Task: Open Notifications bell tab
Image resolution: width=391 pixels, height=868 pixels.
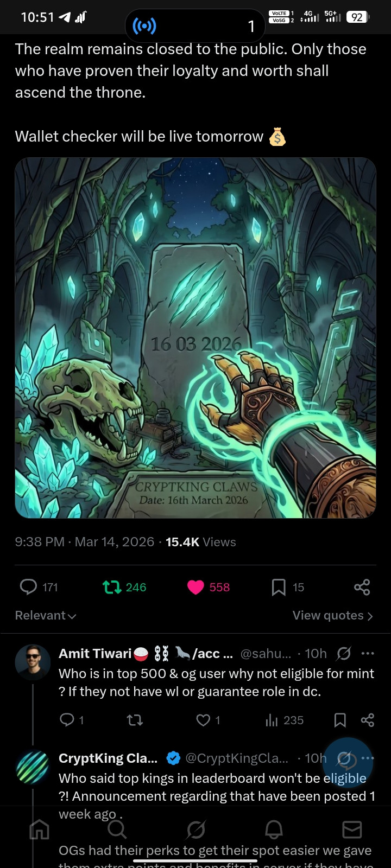Action: click(x=274, y=829)
